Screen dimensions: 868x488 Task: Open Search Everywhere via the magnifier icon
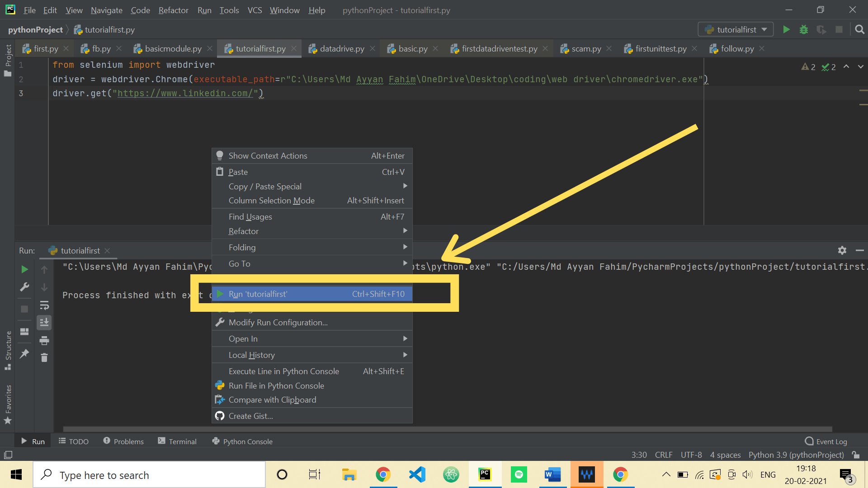click(859, 29)
